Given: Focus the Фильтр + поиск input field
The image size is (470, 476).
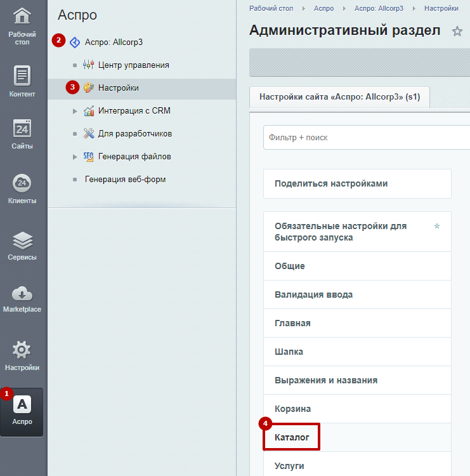Looking at the screenshot, I should click(367, 138).
